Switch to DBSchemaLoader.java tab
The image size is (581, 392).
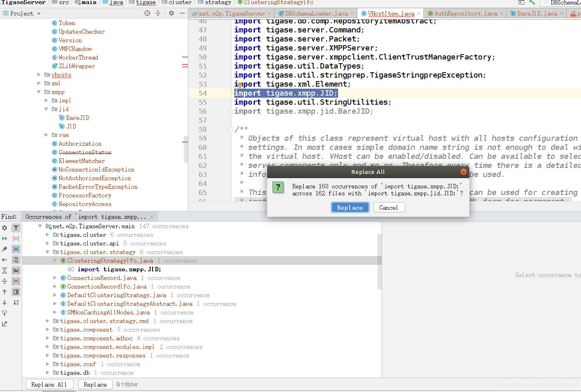coord(316,14)
